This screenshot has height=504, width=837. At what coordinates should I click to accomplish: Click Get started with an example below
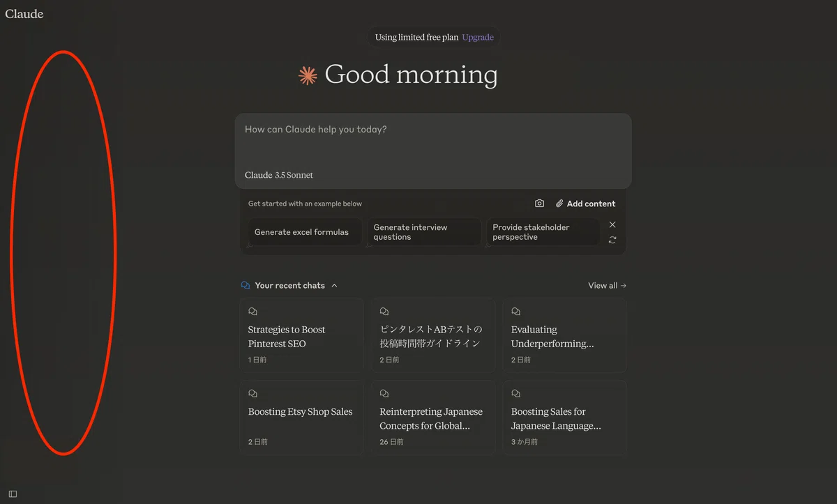point(305,204)
